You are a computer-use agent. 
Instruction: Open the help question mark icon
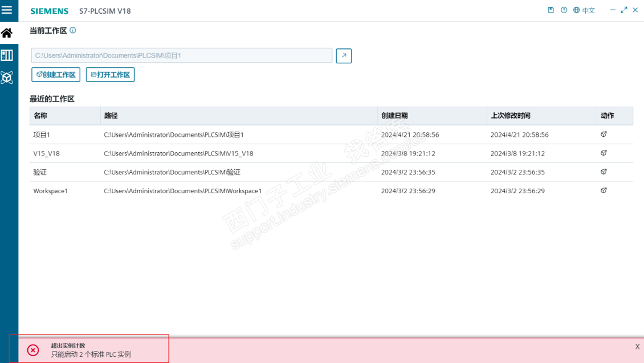tap(564, 10)
